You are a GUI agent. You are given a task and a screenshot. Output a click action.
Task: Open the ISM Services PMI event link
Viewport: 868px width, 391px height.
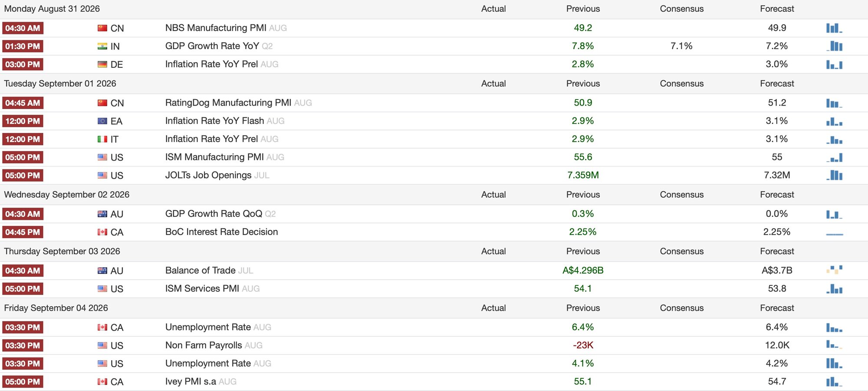pos(202,288)
